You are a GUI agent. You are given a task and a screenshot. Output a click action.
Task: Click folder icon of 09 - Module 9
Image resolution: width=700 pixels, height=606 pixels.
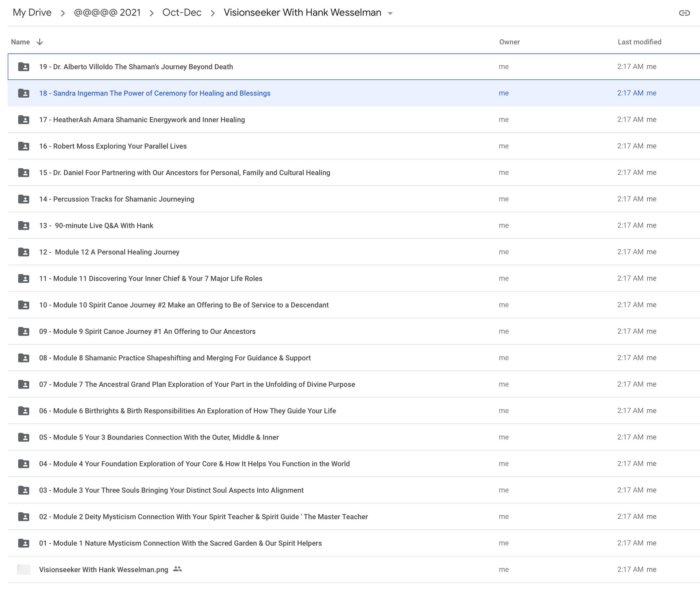24,331
